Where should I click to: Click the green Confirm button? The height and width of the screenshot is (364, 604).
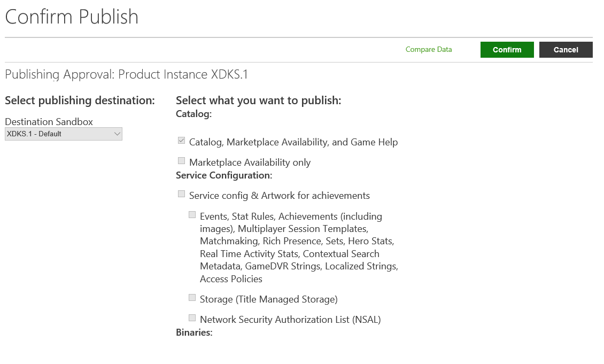pyautogui.click(x=507, y=50)
